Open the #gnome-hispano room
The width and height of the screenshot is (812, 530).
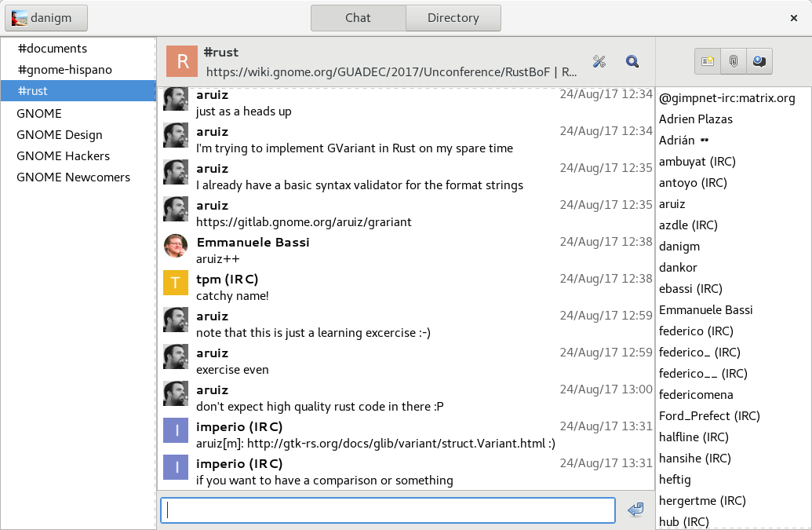tap(64, 70)
